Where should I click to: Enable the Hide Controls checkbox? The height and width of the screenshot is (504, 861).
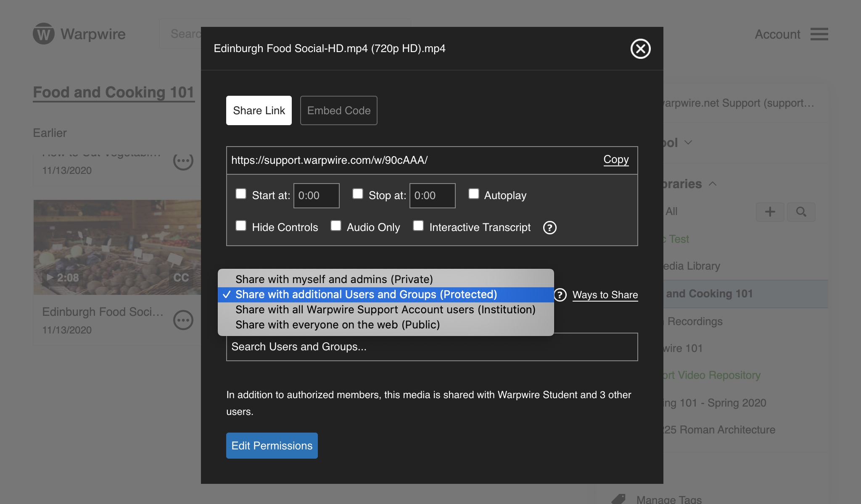pyautogui.click(x=241, y=226)
